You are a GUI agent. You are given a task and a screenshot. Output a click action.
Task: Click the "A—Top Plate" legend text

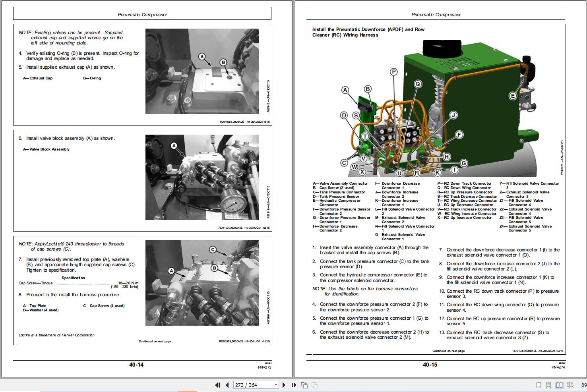click(x=35, y=306)
